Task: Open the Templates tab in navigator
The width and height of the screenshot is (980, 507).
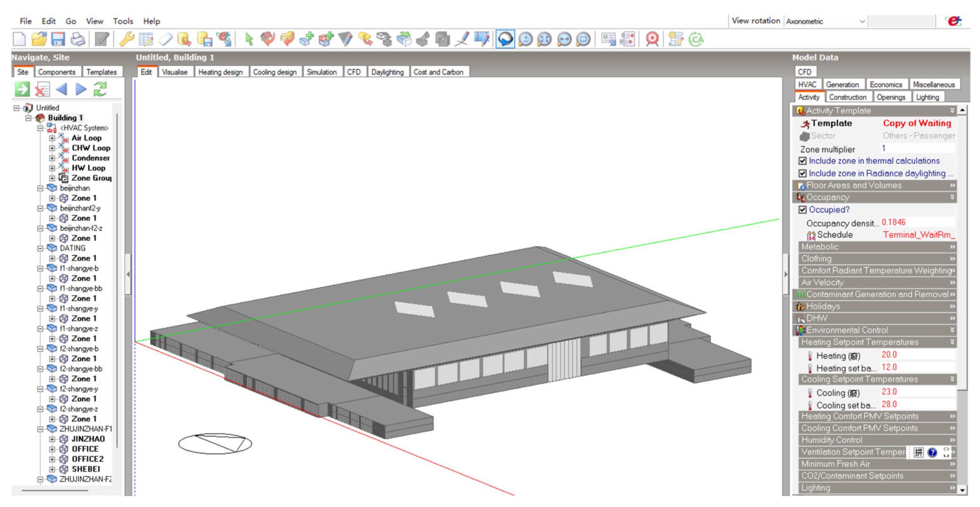Action: point(101,72)
